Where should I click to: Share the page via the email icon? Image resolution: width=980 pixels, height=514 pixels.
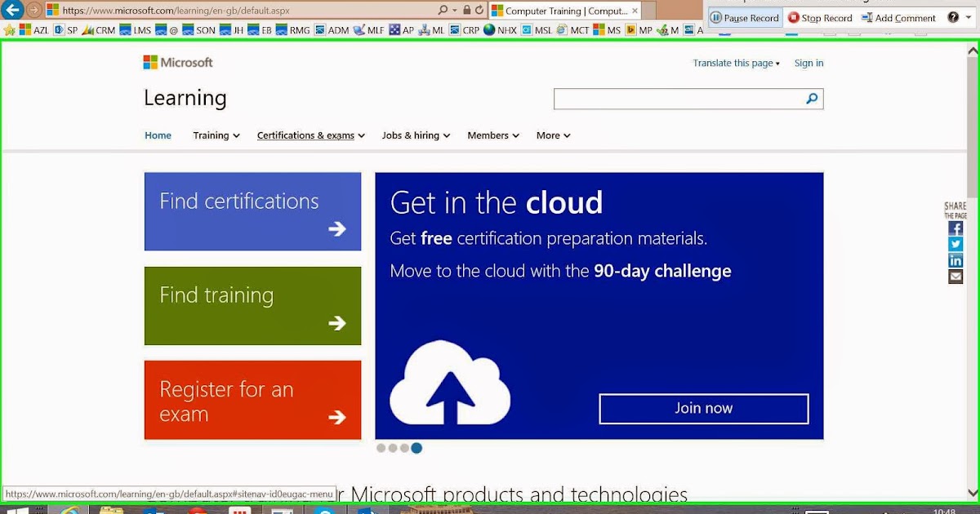click(x=955, y=277)
